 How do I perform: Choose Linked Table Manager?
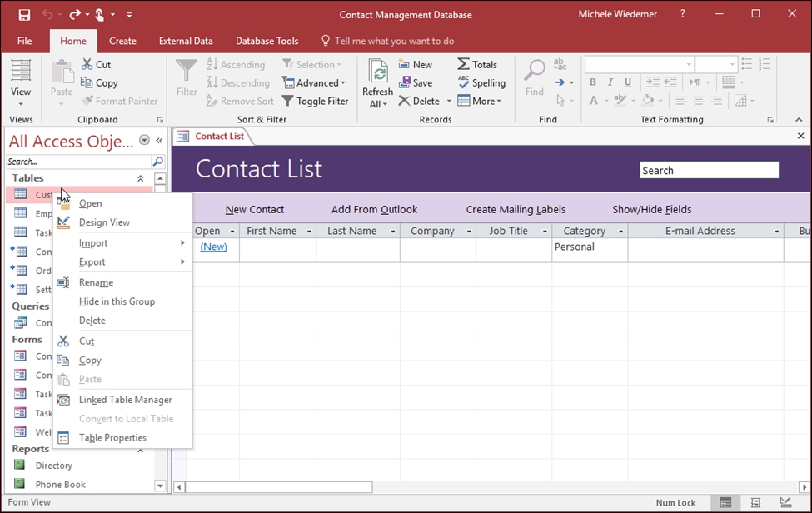122,400
